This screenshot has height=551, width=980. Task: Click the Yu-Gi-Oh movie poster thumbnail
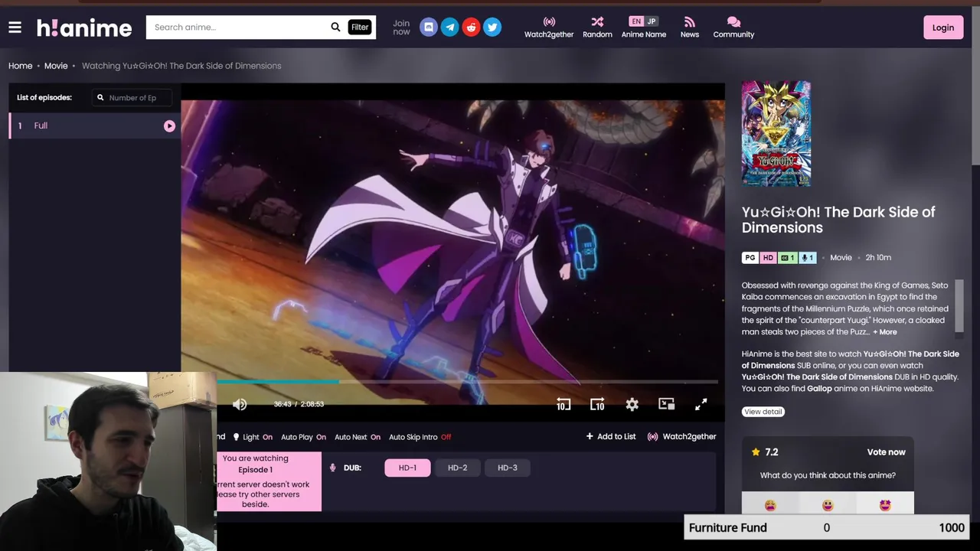[x=776, y=133]
